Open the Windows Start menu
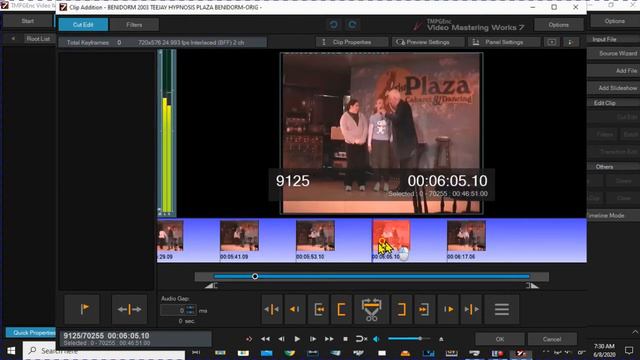The width and height of the screenshot is (640, 360). coord(11,351)
